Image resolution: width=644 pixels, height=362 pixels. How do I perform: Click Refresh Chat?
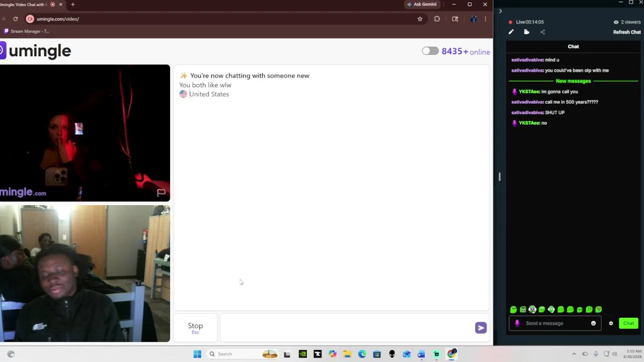[627, 32]
